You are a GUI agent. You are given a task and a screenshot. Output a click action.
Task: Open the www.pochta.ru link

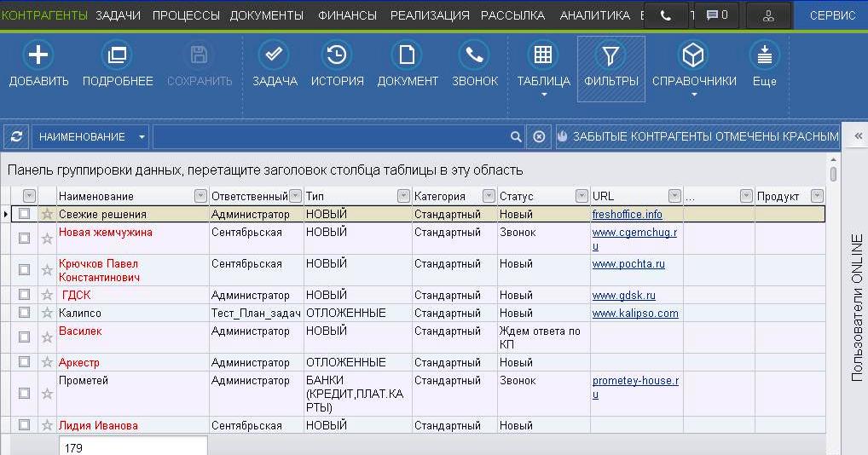[x=628, y=263]
